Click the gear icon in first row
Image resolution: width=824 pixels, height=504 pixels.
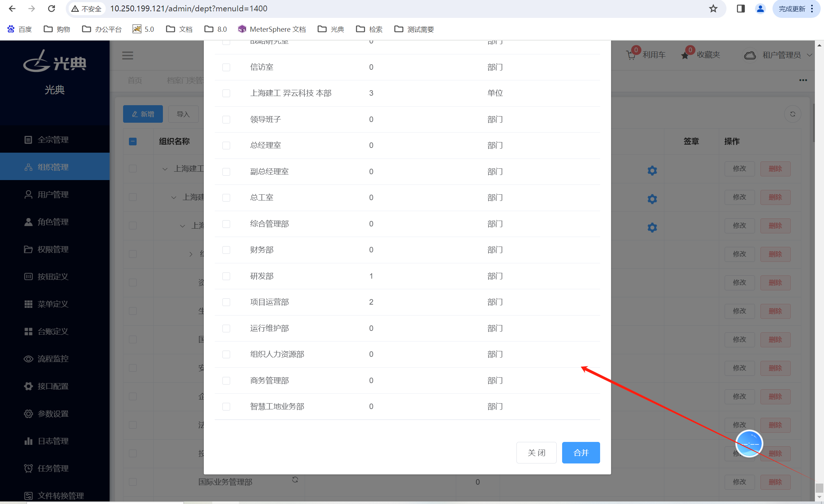pyautogui.click(x=652, y=171)
